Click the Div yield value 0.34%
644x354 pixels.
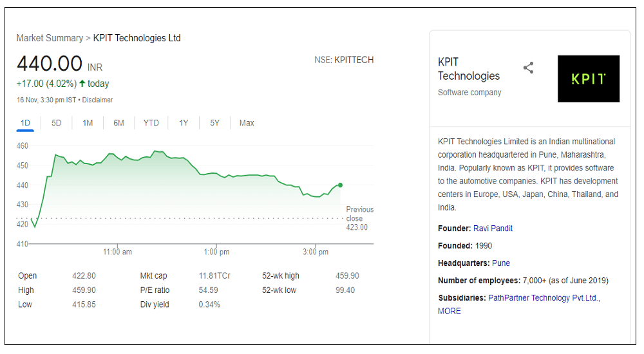(209, 304)
